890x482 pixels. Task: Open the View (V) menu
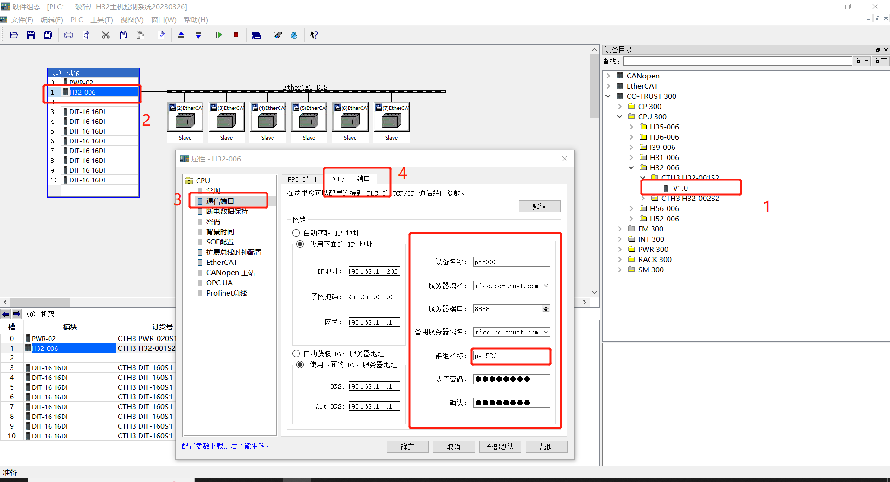pos(132,20)
